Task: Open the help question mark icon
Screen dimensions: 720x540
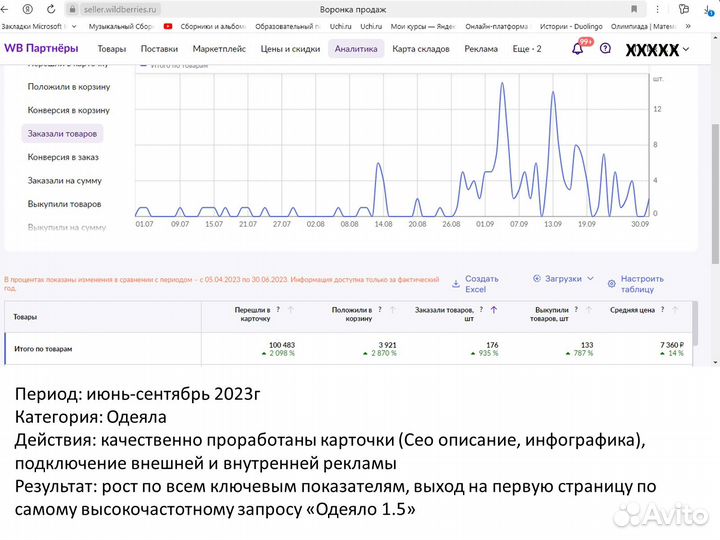Action: click(605, 48)
